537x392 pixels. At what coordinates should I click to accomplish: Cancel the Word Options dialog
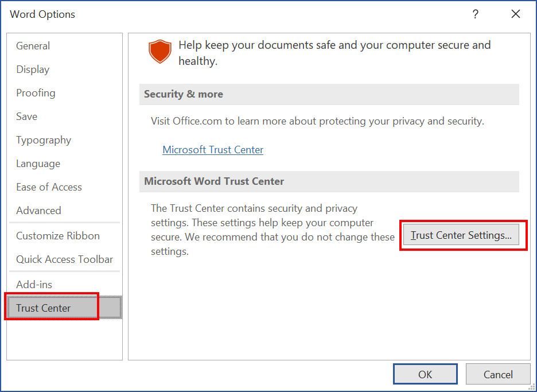point(498,374)
